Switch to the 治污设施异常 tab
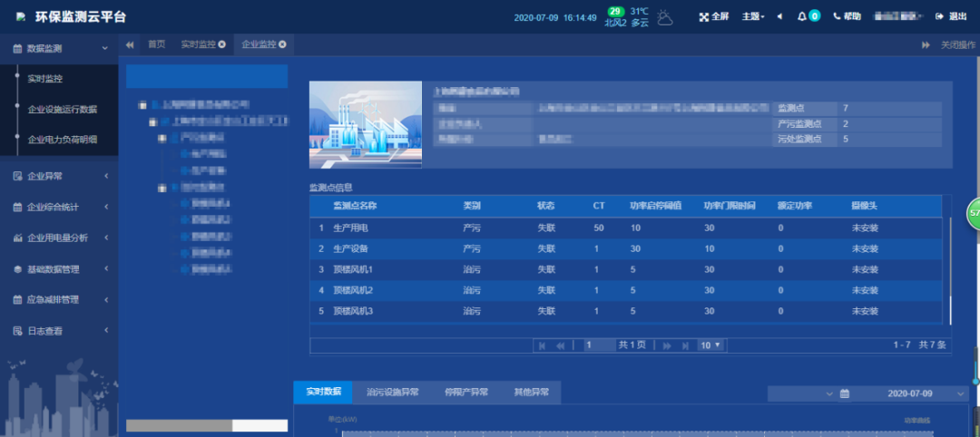Screen dimensions: 980x437 pos(392,393)
